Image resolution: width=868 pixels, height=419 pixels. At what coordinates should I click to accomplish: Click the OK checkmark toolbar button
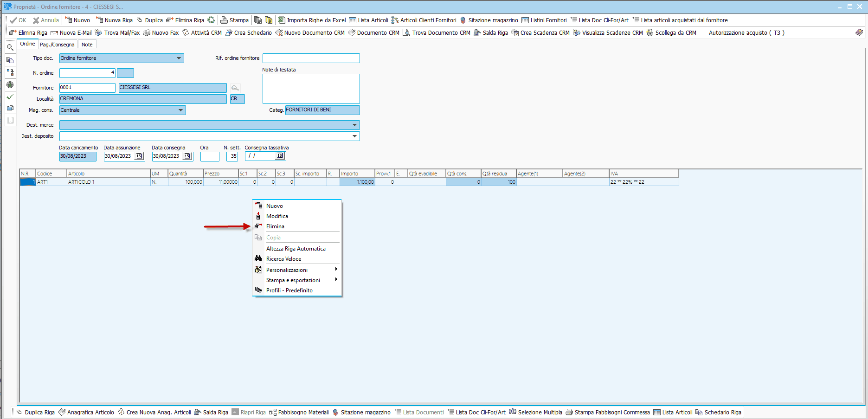[x=18, y=20]
